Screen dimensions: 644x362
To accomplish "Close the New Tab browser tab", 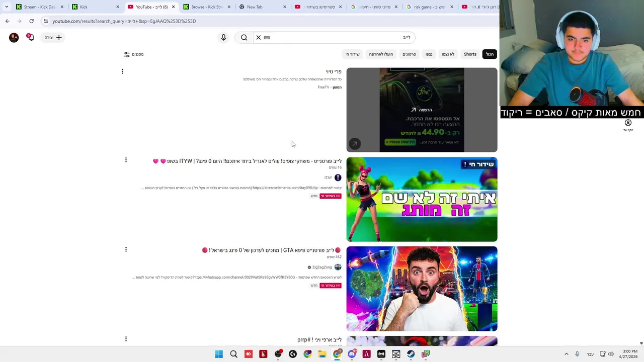I will click(285, 7).
